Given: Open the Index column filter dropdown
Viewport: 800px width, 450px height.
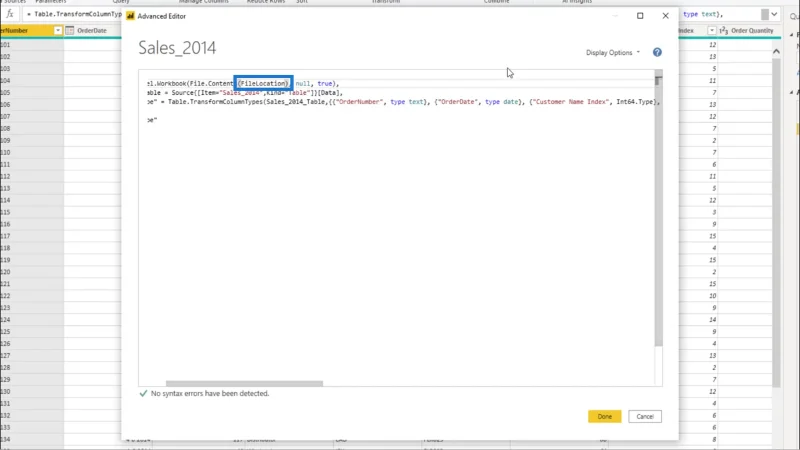Looking at the screenshot, I should click(711, 31).
